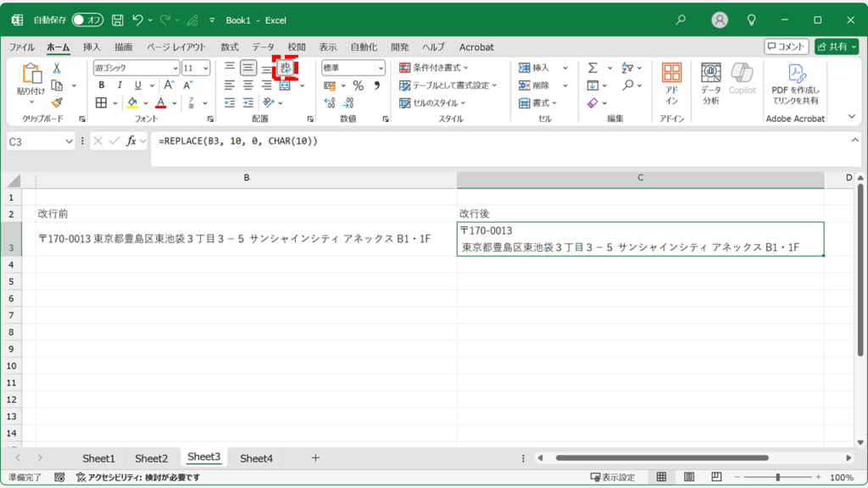Increase font size with the larger A icon

(169, 86)
